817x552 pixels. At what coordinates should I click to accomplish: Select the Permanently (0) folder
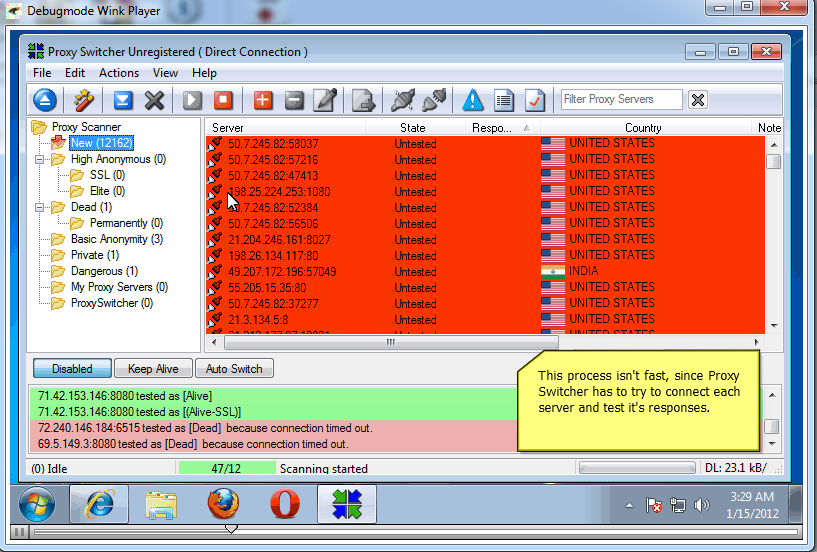coord(127,223)
